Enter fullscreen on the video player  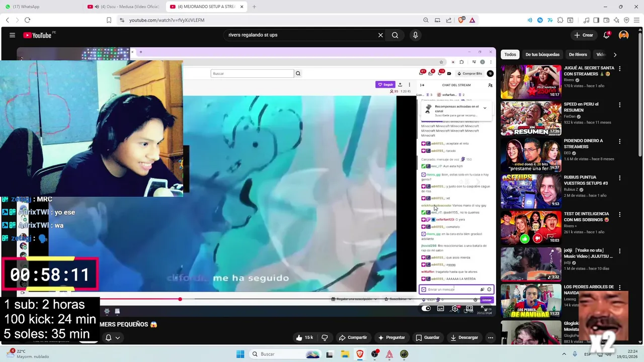484,309
